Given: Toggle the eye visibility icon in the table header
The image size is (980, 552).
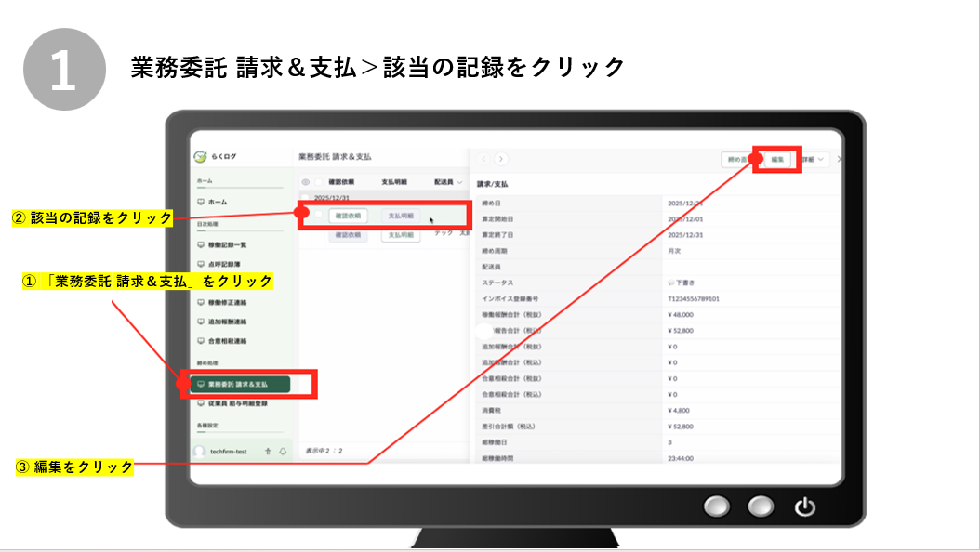Looking at the screenshot, I should pos(305,182).
